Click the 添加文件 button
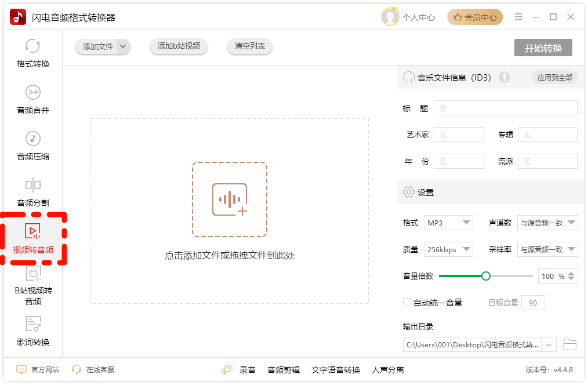588x385 pixels. tap(97, 46)
